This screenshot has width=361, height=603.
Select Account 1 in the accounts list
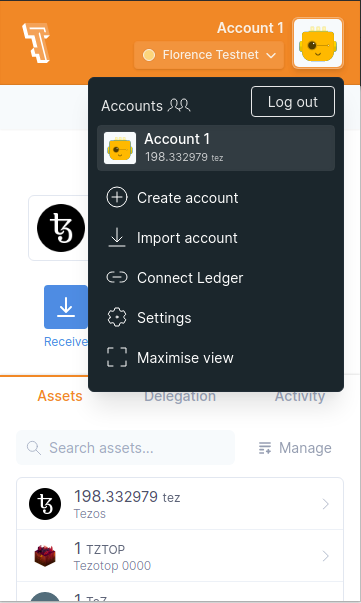pos(216,148)
